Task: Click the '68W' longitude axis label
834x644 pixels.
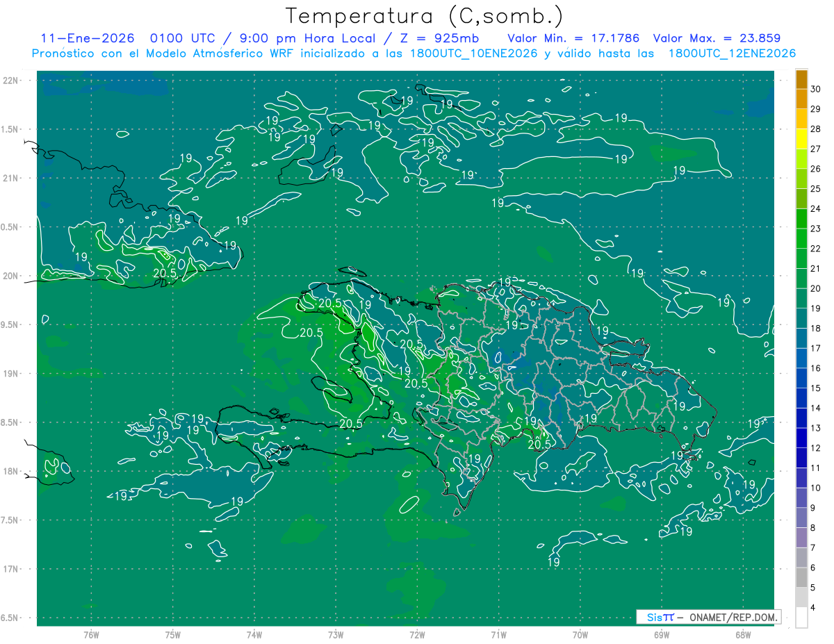Action: tap(743, 634)
